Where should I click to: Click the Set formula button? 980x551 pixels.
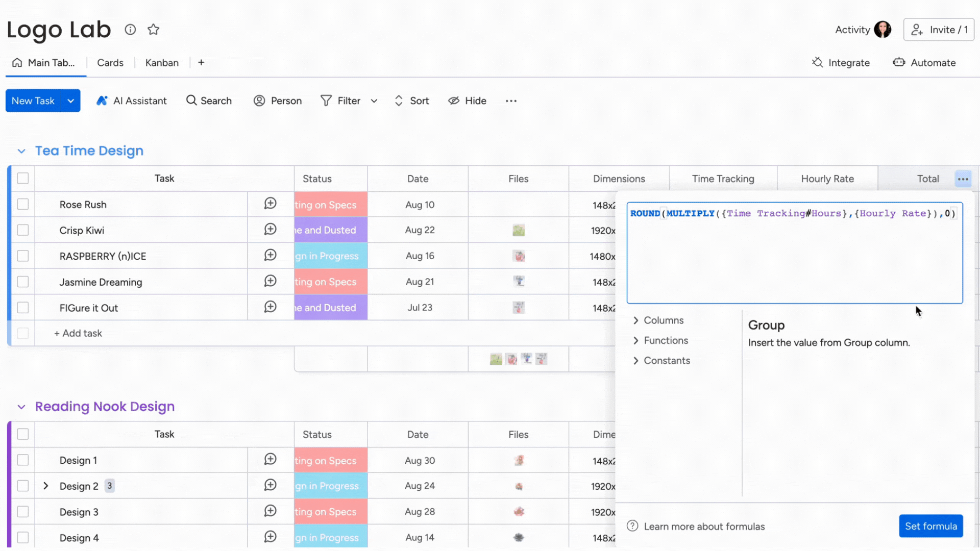tap(931, 526)
